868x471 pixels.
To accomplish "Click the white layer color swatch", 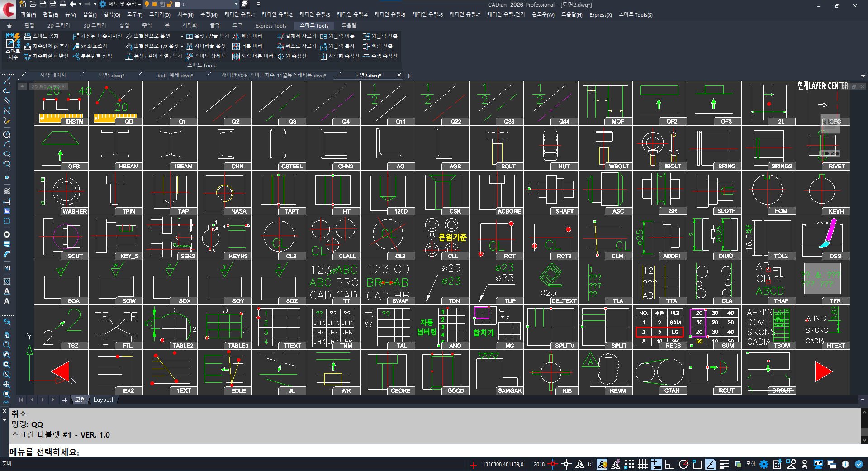I will (x=177, y=4).
